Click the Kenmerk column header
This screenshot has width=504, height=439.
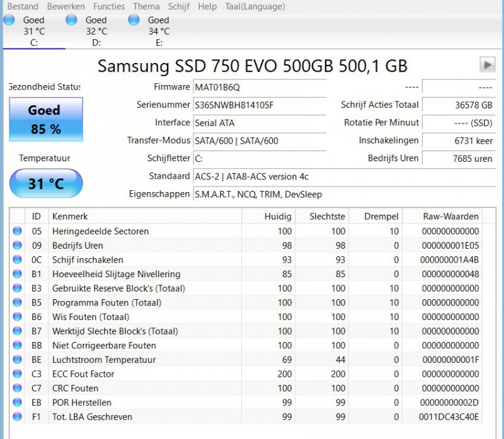tap(145, 216)
